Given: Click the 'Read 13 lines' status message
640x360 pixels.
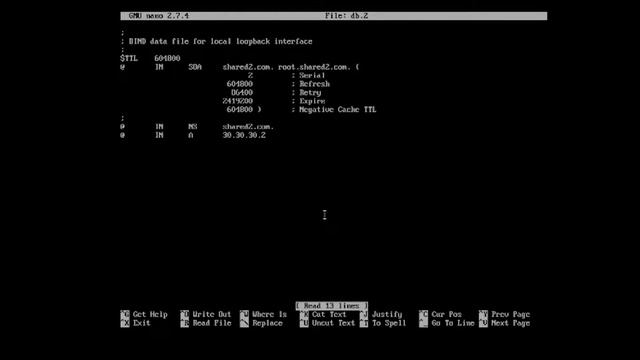Looking at the screenshot, I should [331, 306].
